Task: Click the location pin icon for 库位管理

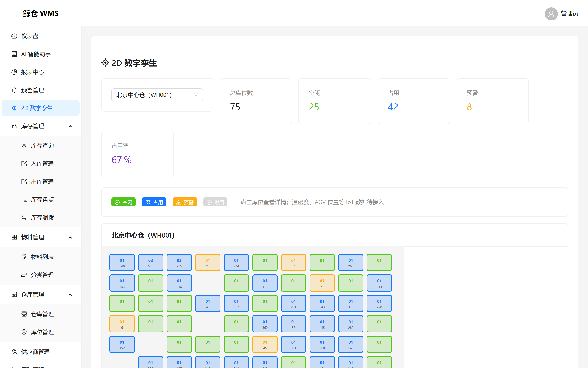Action: coord(24,332)
